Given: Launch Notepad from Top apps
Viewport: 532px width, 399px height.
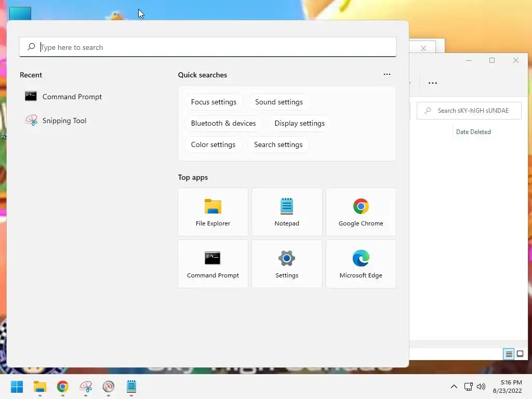Looking at the screenshot, I should tap(287, 212).
